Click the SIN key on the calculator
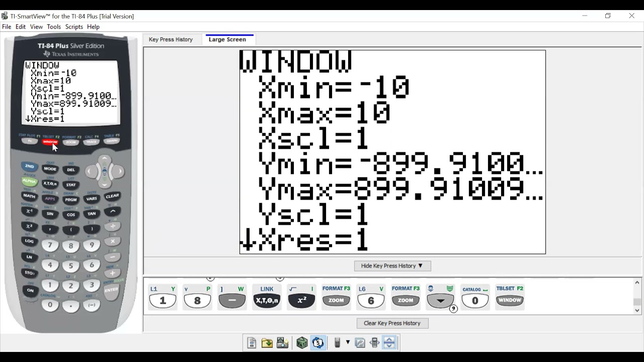The width and height of the screenshot is (644, 362). 50,214
